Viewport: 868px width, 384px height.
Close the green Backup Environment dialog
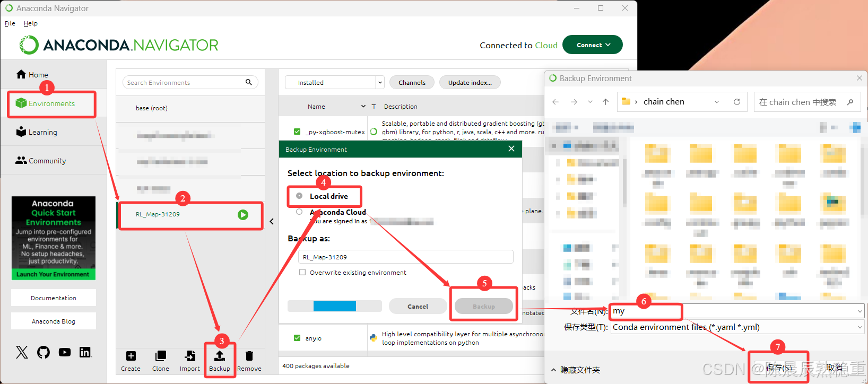point(511,149)
